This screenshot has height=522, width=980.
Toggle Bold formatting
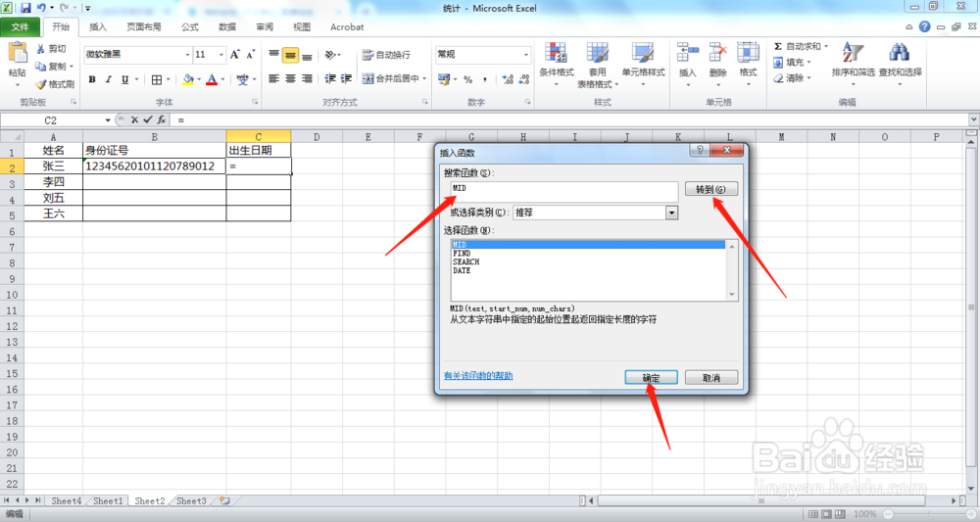pos(92,79)
